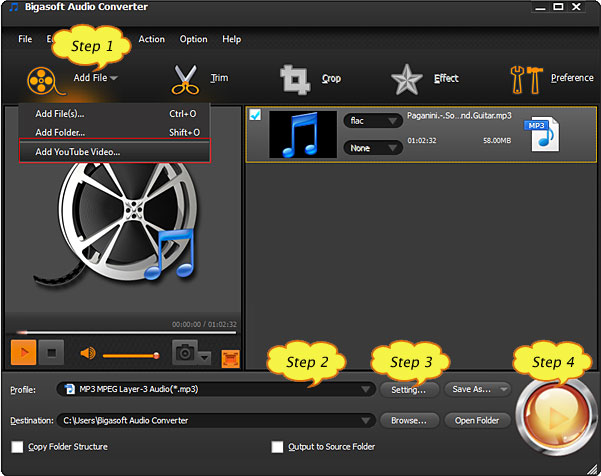Viewport: 601px width, 476px height.
Task: Click the film reel Add File icon
Action: 45,81
